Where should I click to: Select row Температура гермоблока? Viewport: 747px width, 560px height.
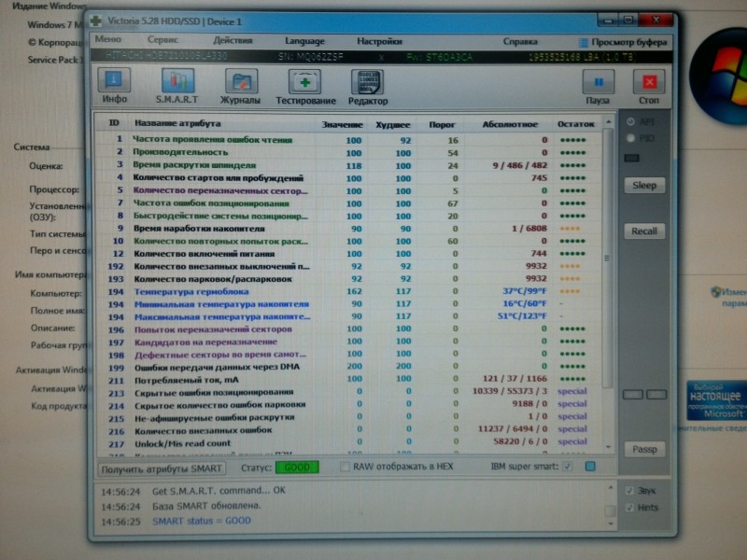[347, 291]
